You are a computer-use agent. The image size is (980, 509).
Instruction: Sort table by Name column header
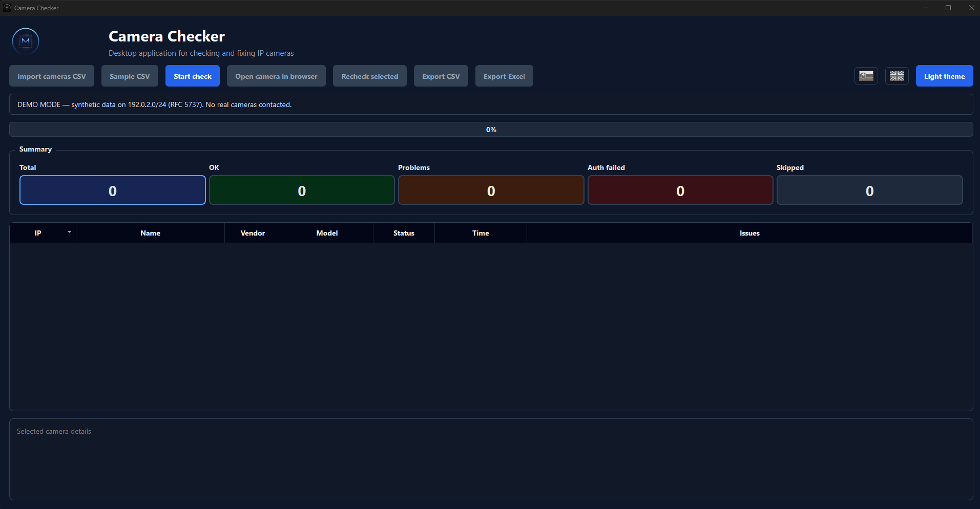tap(150, 233)
